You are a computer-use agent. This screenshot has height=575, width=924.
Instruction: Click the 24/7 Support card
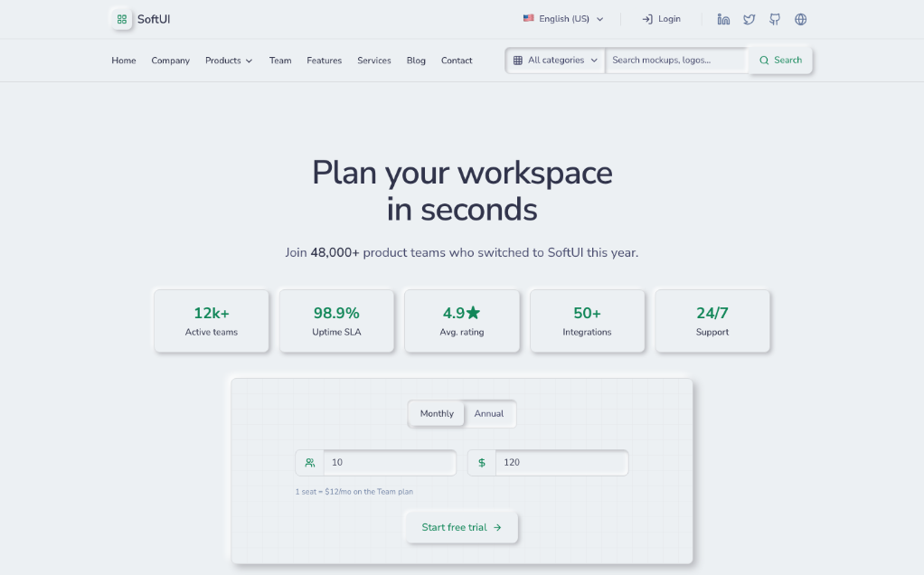click(x=712, y=321)
